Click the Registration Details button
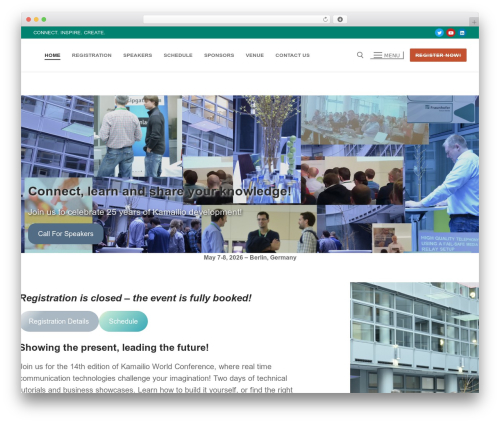The image size is (500, 423). pyautogui.click(x=59, y=321)
